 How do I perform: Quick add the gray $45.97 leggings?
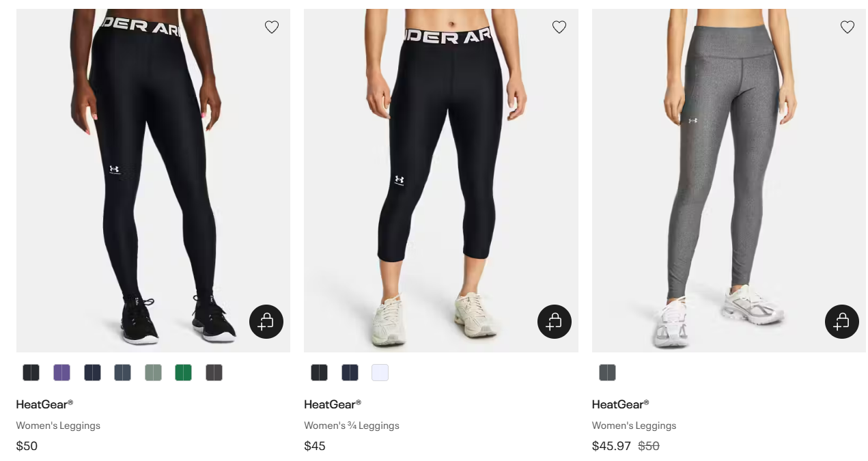click(842, 322)
